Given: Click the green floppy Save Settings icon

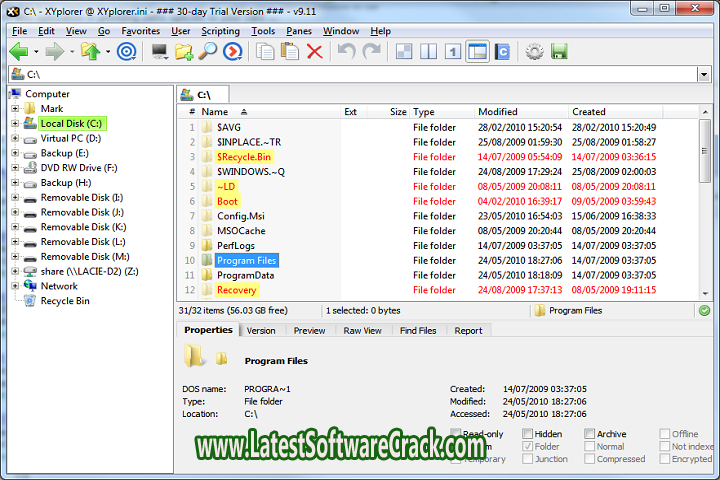Looking at the screenshot, I should point(559,51).
